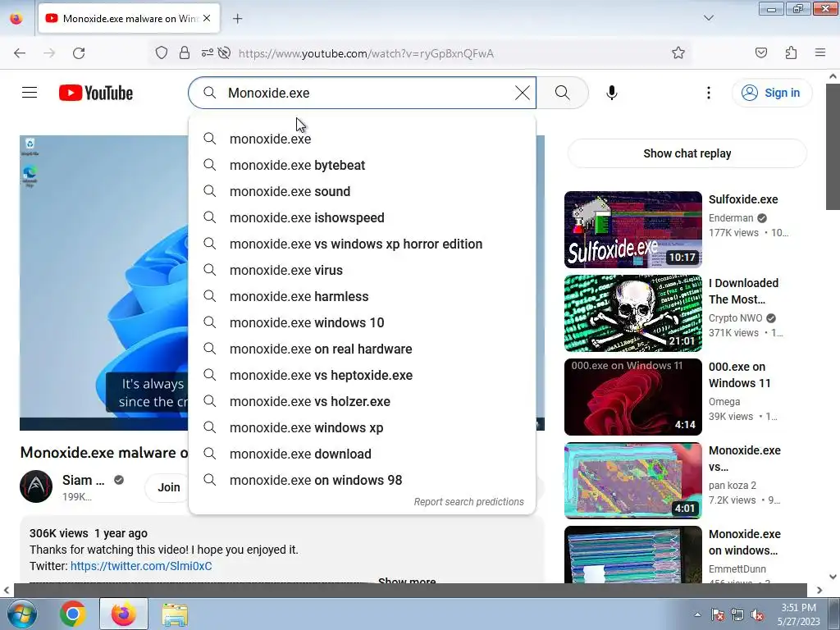Select suggestion 'monoxide.exe bytebeat'
The width and height of the screenshot is (840, 630).
click(x=362, y=165)
